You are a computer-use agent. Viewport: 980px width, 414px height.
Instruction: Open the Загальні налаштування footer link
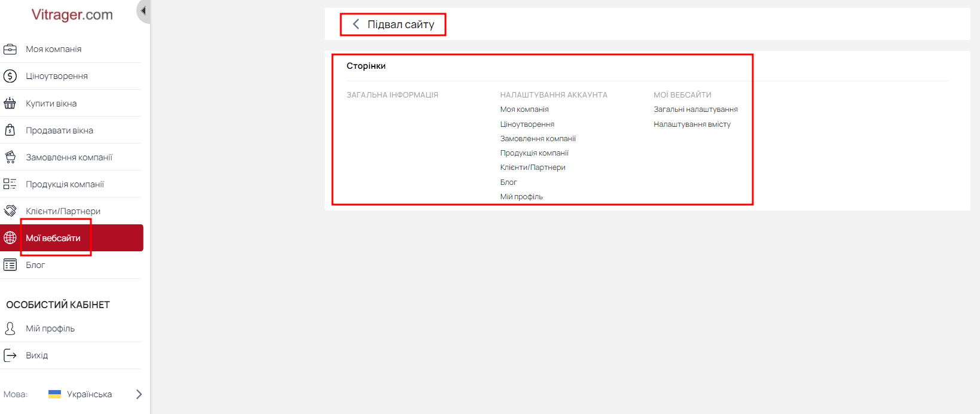tap(695, 109)
